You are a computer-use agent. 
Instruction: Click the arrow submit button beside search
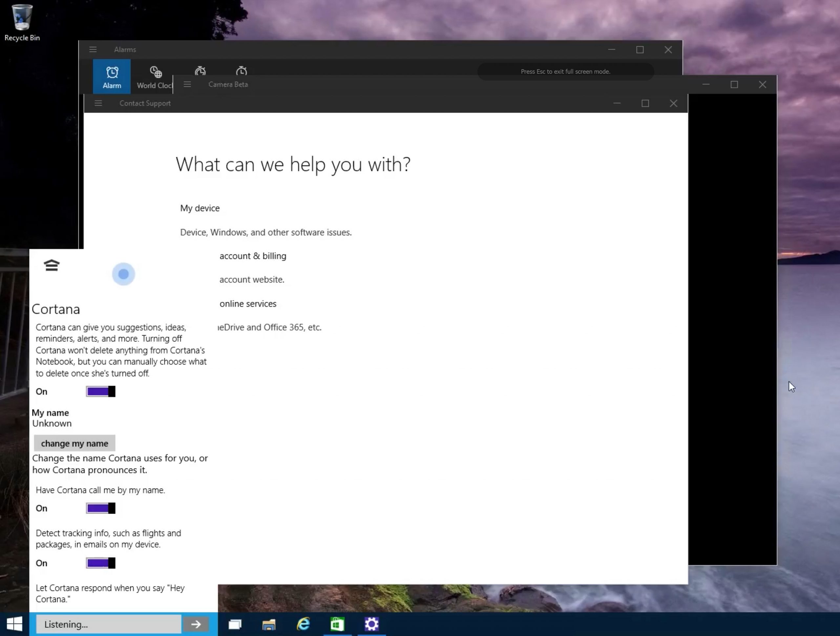click(x=196, y=624)
